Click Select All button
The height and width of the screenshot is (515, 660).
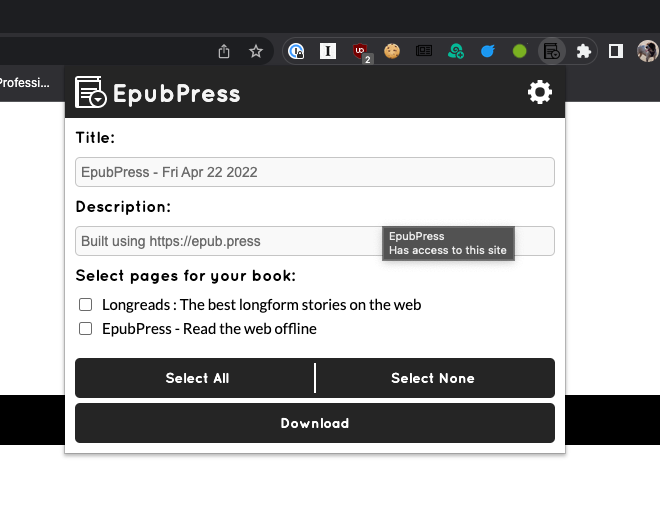194,378
